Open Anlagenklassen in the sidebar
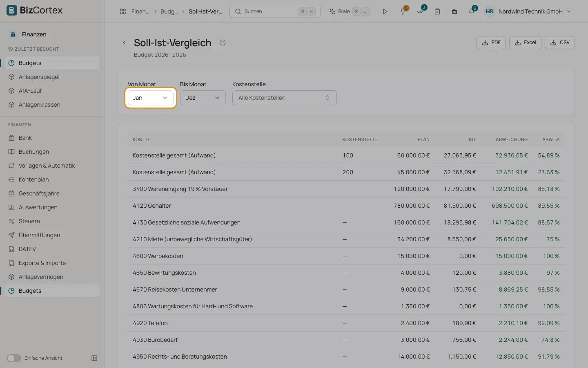This screenshot has width=588, height=368. tap(52, 105)
